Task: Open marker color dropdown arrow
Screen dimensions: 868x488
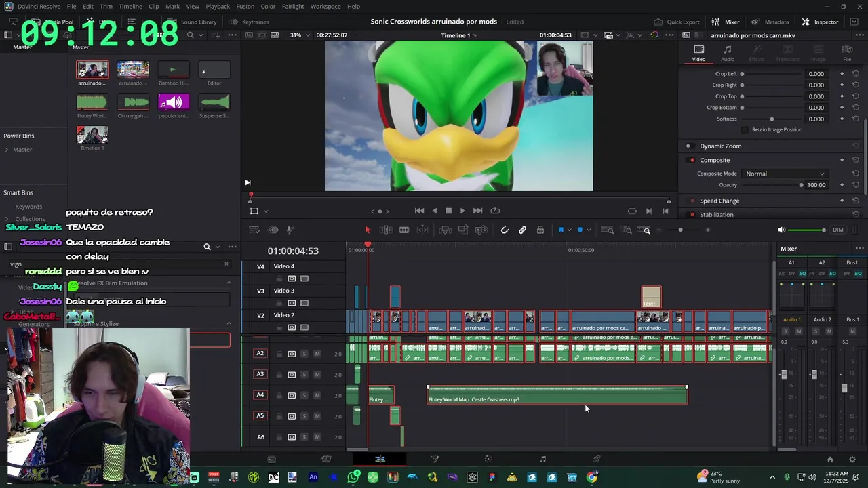Action: [588, 230]
